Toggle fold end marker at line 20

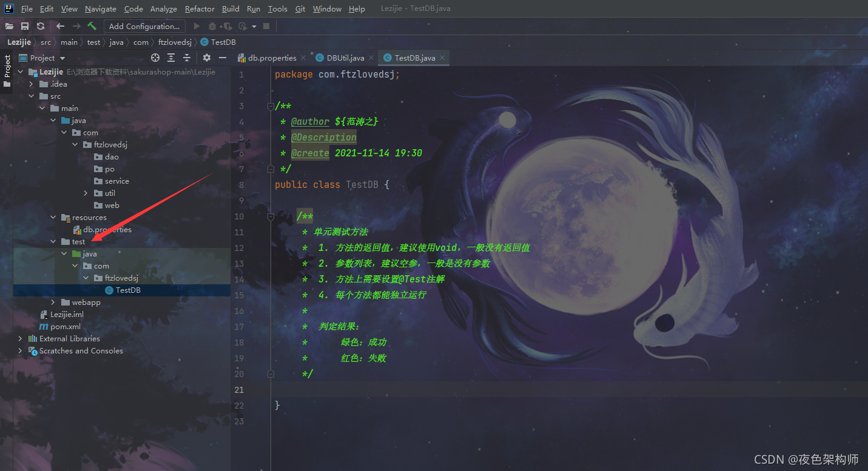pyautogui.click(x=271, y=374)
